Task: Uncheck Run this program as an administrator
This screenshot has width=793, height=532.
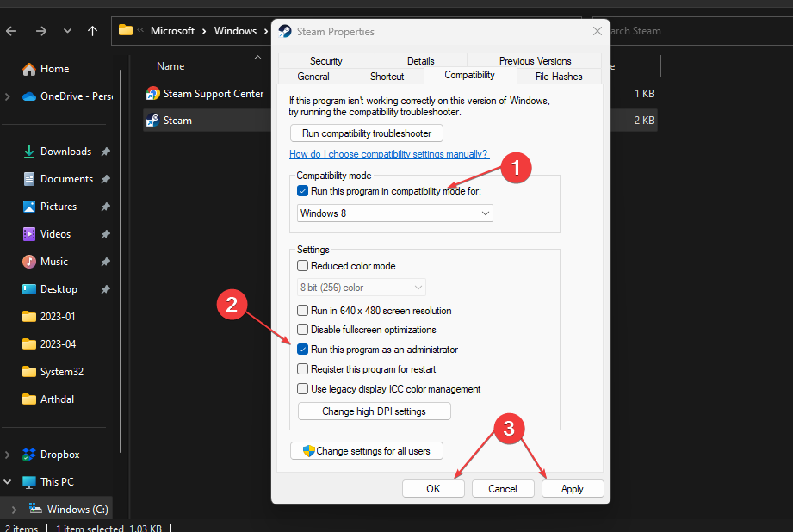Action: point(302,350)
